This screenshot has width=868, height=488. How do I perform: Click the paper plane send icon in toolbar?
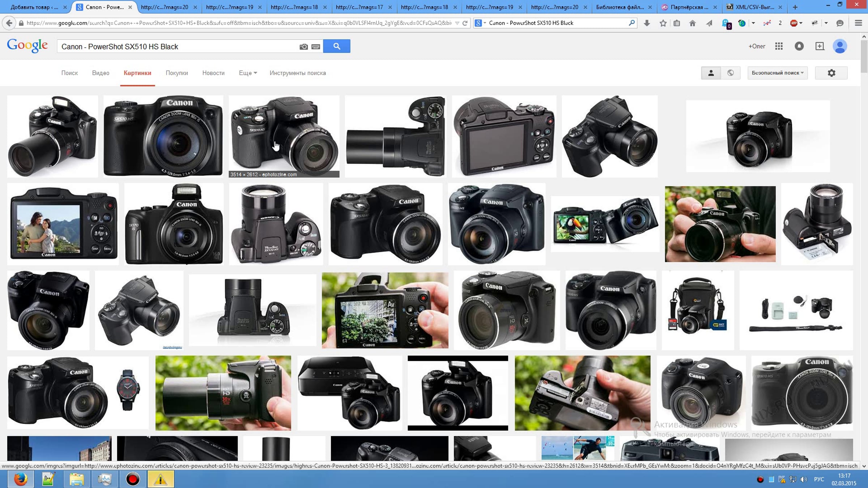(709, 23)
